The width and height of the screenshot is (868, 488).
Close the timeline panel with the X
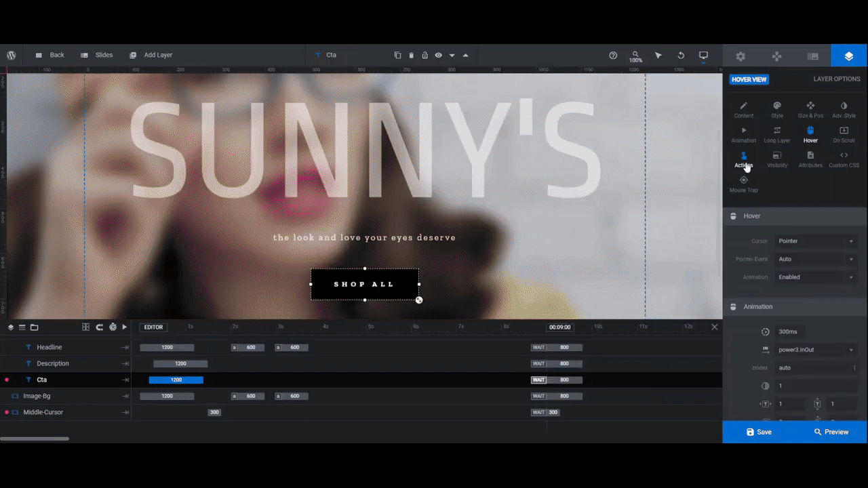(714, 327)
